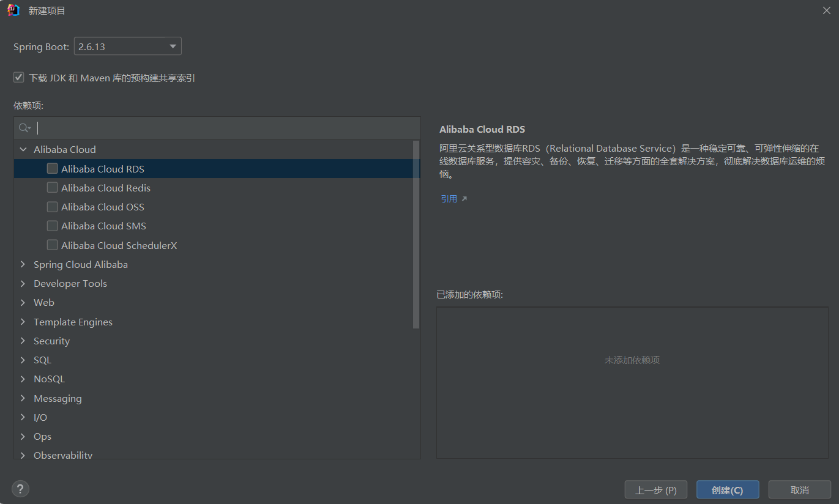Open the Spring Boot version dropdown
The width and height of the screenshot is (839, 504).
tap(128, 46)
